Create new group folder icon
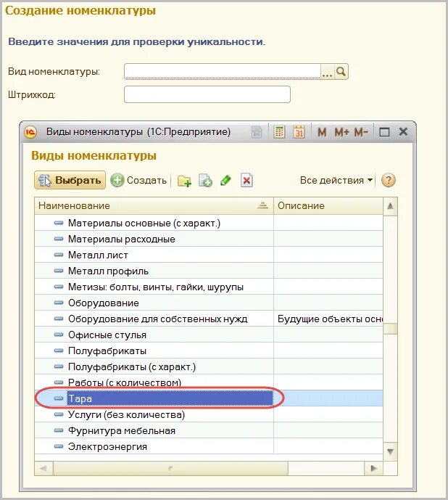Image resolution: width=448 pixels, height=500 pixels. point(184,181)
